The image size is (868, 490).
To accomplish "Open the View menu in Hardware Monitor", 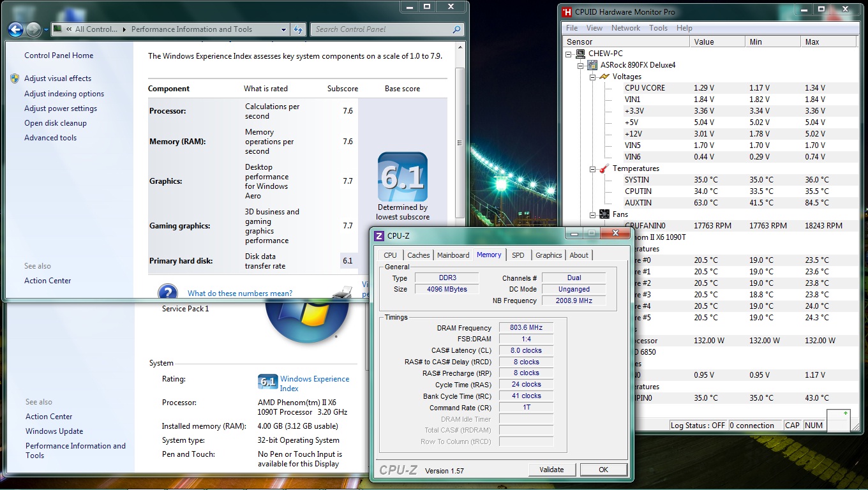I will tap(594, 28).
